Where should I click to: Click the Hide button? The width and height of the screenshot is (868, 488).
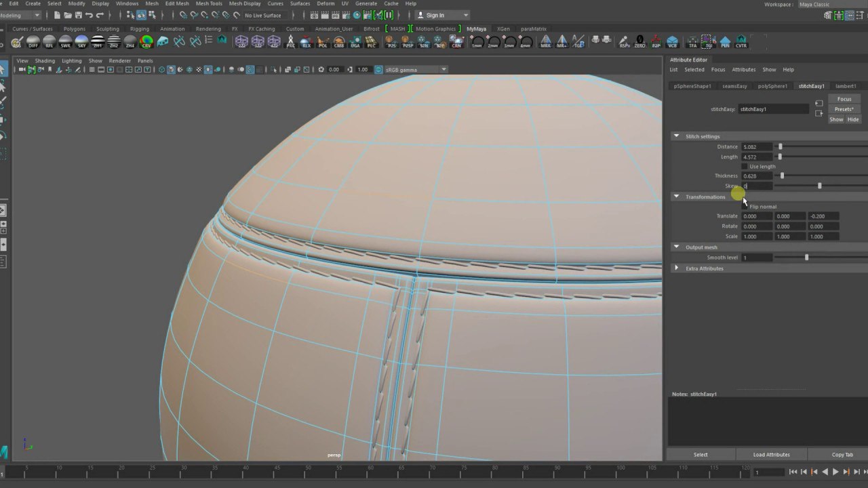coord(853,119)
